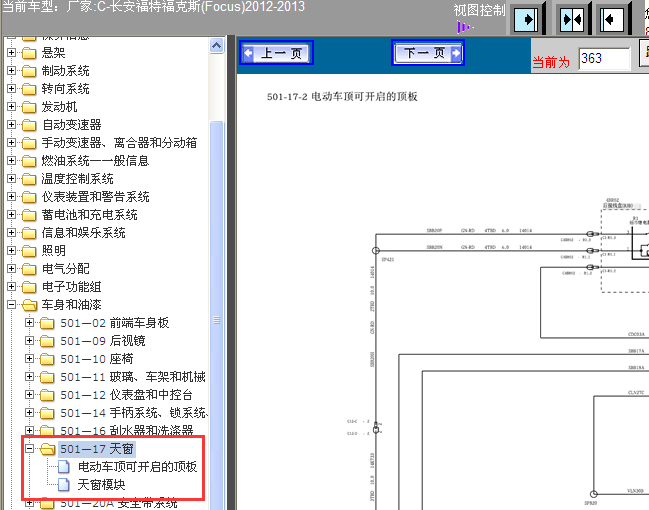This screenshot has width=649, height=510.
Task: Expand 501-09 后视镜 node
Action: coord(29,341)
